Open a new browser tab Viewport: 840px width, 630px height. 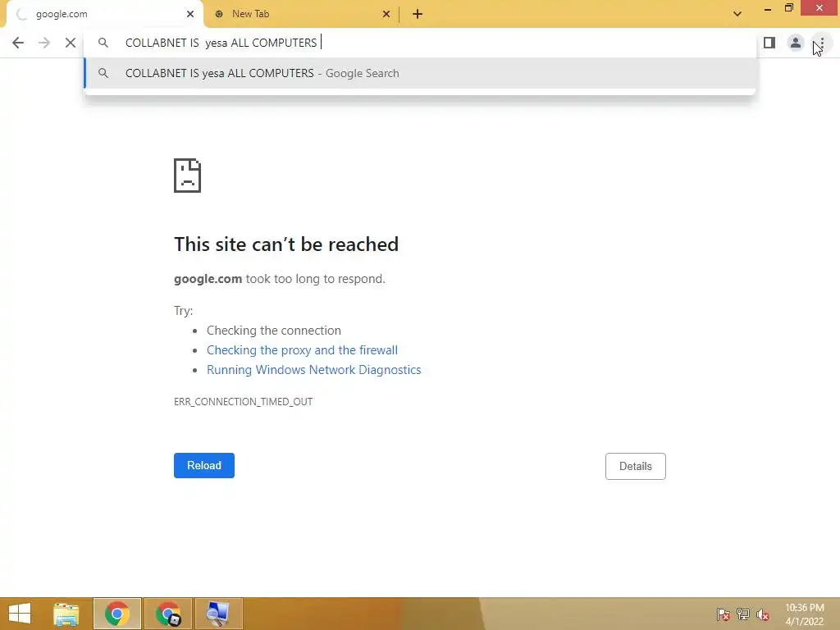pos(418,14)
